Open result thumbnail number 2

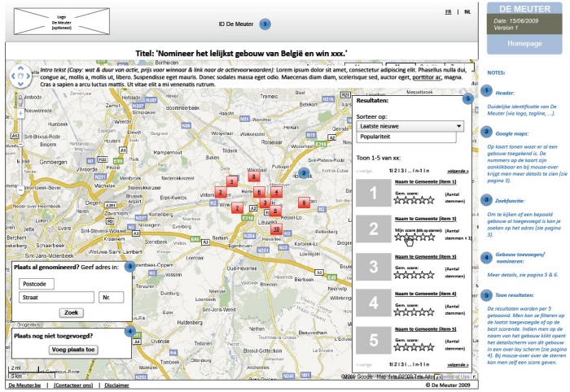tap(373, 229)
